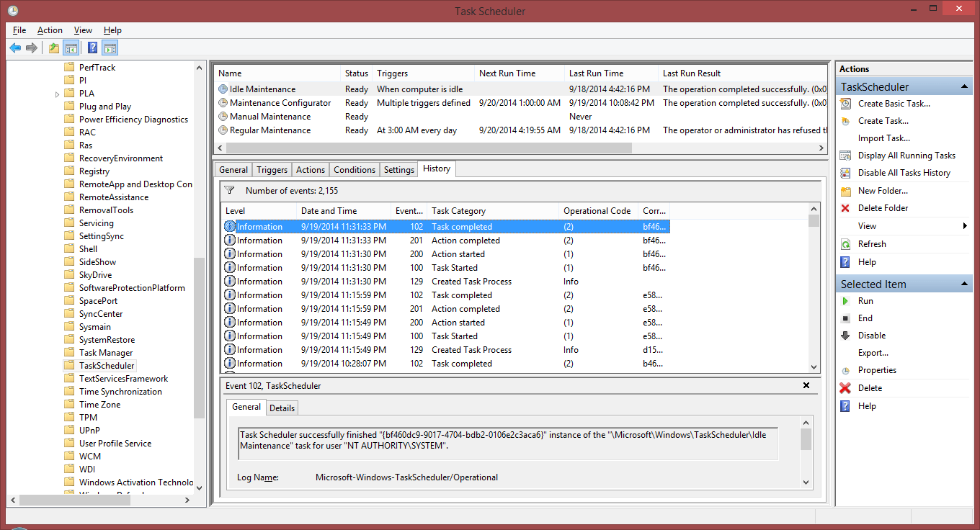Select the SystemRestore folder

[107, 340]
